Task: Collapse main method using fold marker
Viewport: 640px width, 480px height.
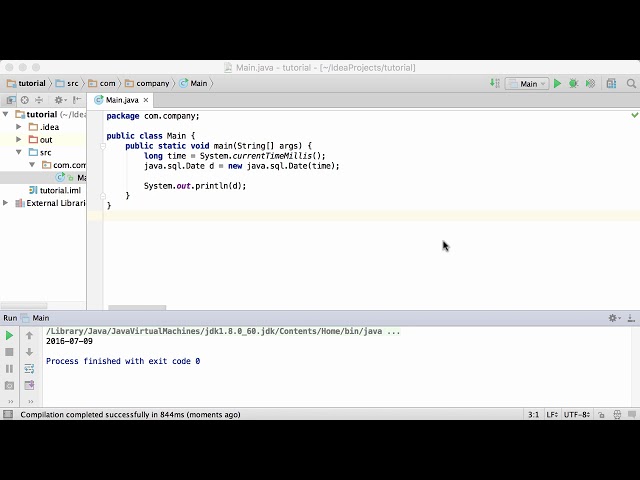Action: pyautogui.click(x=103, y=146)
